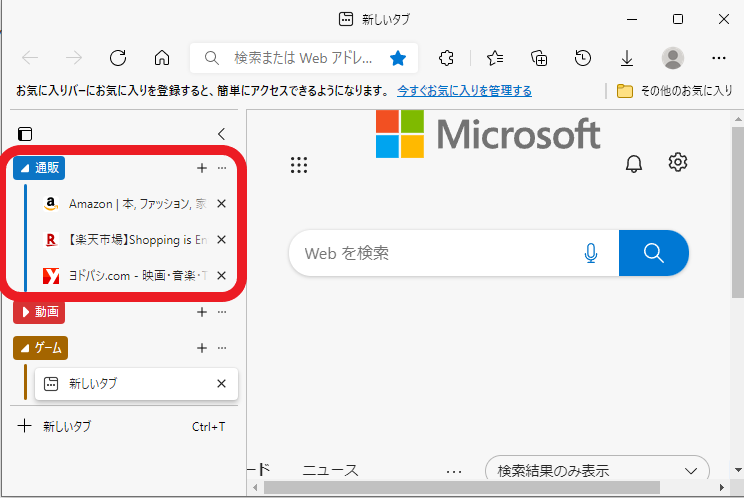Add a new tab to the 通販 group
This screenshot has height=498, width=744.
tap(202, 168)
